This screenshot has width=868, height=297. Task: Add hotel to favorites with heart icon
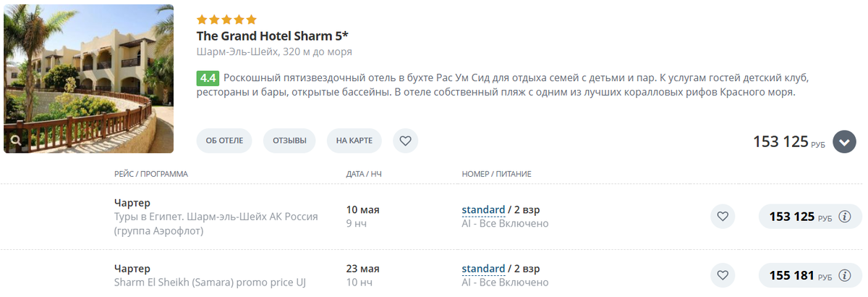click(406, 141)
